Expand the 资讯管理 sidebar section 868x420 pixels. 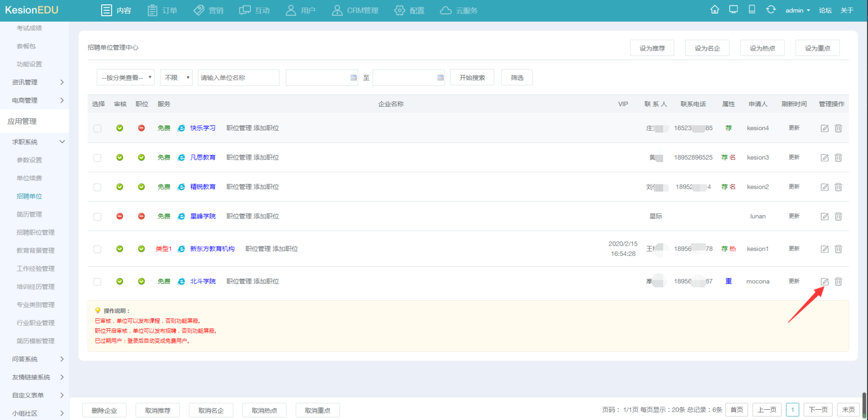(x=37, y=82)
